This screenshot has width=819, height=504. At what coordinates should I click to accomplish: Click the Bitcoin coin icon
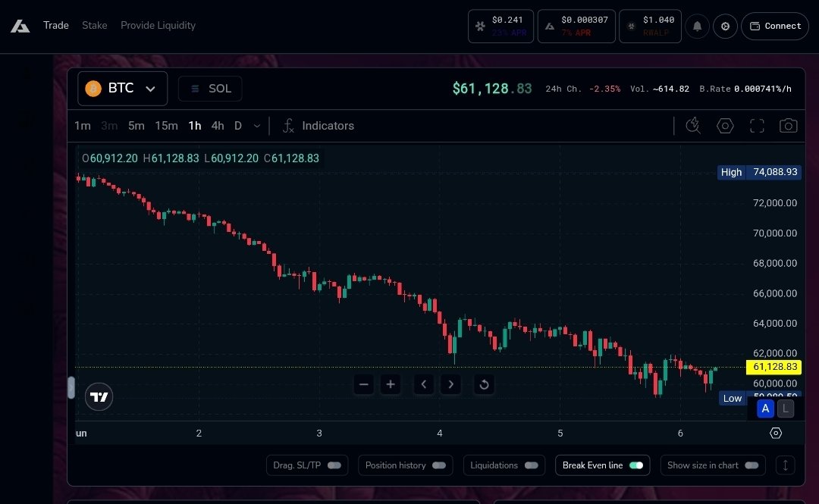click(93, 88)
